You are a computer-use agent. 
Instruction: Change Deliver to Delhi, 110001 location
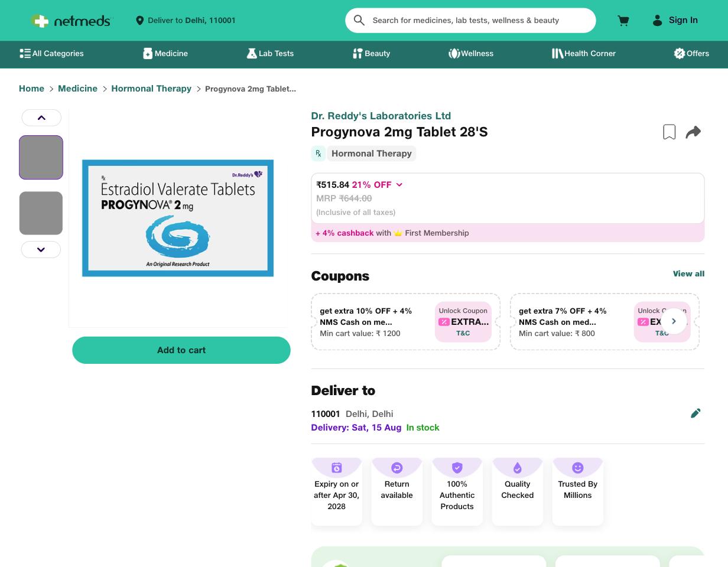coord(186,21)
